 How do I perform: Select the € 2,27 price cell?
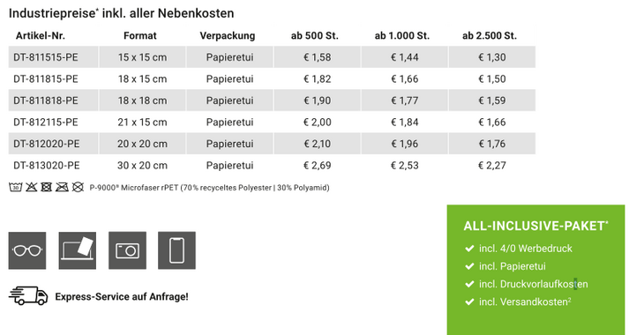tap(492, 166)
